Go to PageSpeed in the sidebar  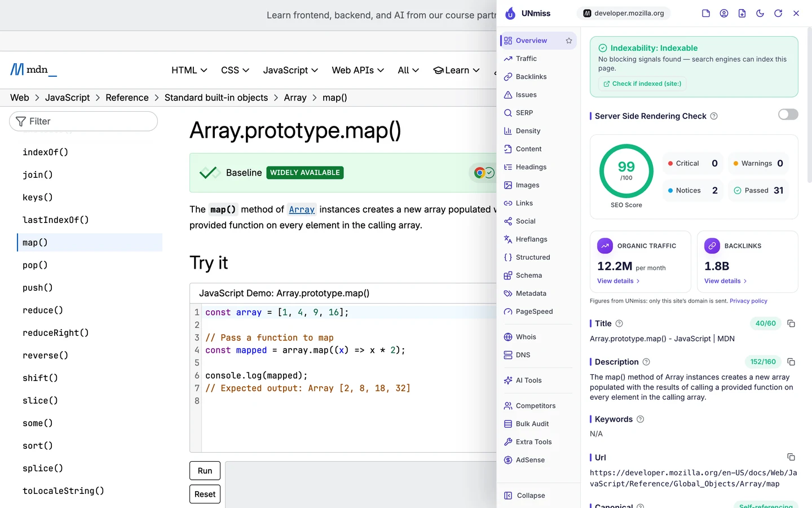pos(538,312)
